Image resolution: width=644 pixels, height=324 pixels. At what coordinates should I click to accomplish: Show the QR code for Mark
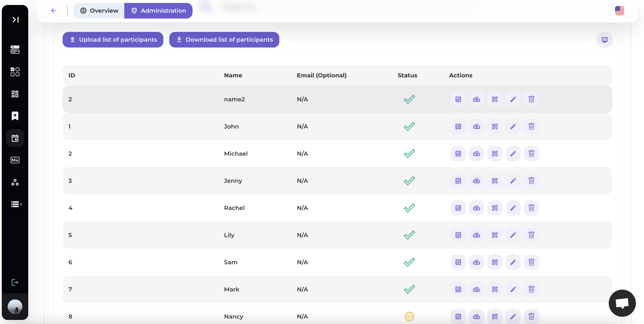click(x=495, y=289)
